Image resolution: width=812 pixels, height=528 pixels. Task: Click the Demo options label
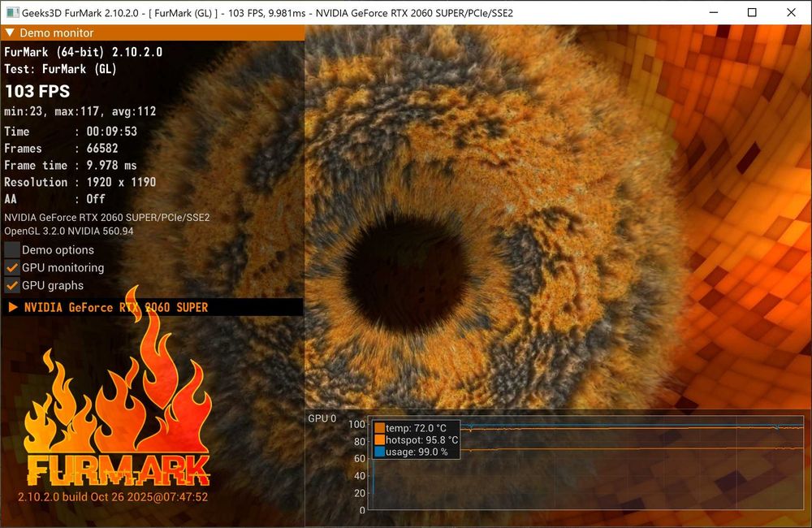coord(58,249)
